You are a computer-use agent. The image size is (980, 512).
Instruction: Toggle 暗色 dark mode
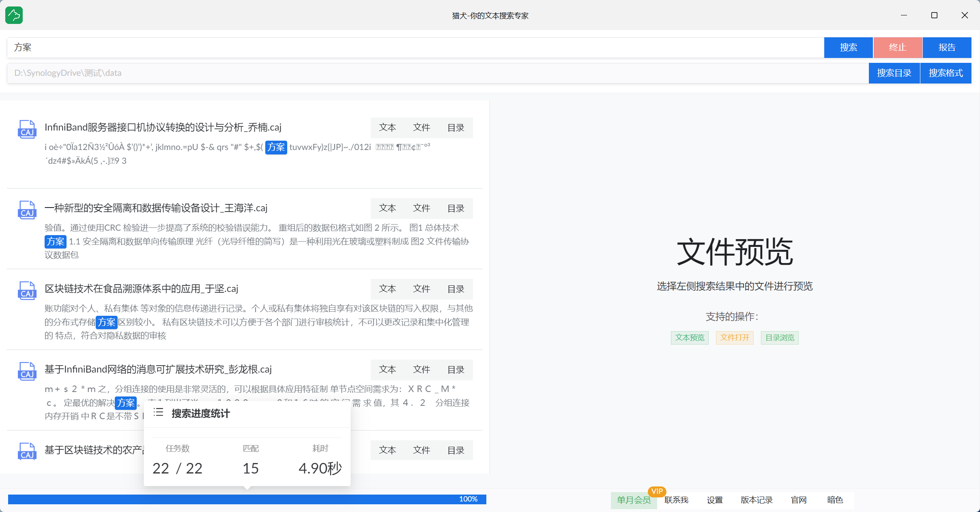835,500
